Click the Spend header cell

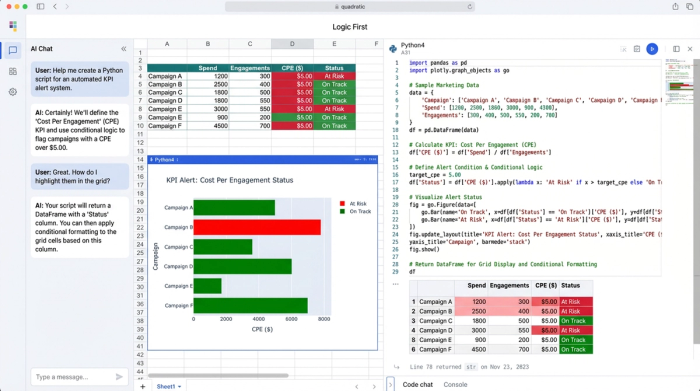click(x=208, y=68)
